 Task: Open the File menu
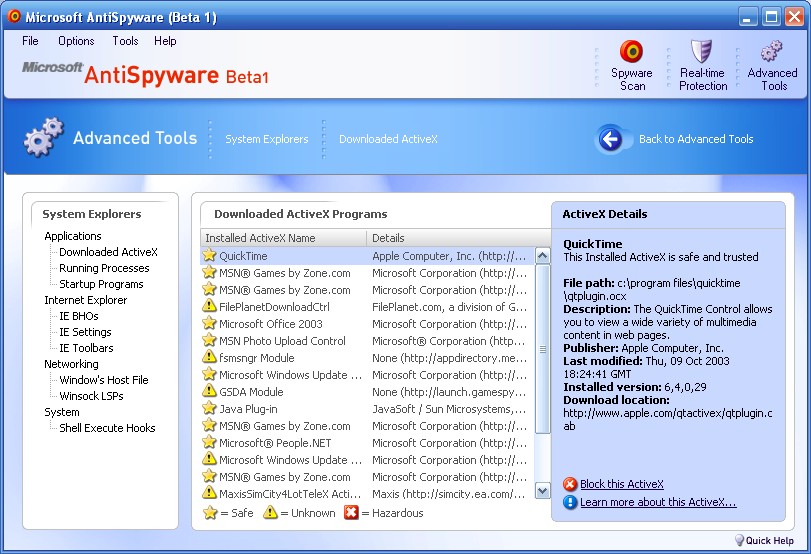point(30,41)
